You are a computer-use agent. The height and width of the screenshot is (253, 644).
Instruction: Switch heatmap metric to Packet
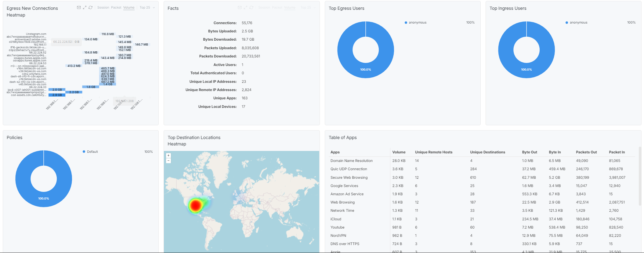pyautogui.click(x=116, y=8)
